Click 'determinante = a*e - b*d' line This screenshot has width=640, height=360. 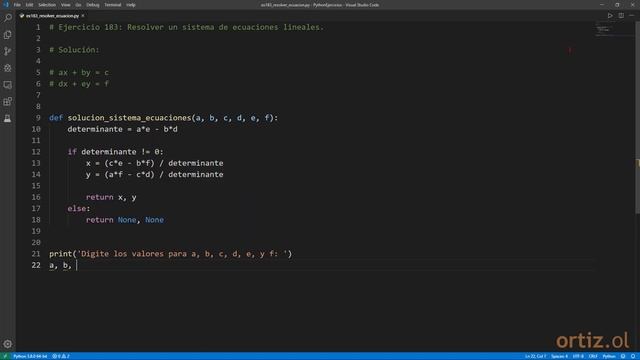coord(122,129)
